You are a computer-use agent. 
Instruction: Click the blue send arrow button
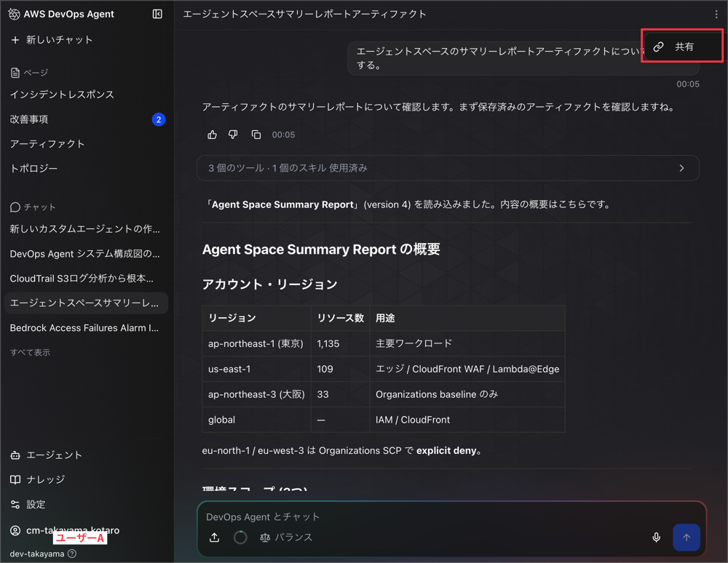[687, 538]
